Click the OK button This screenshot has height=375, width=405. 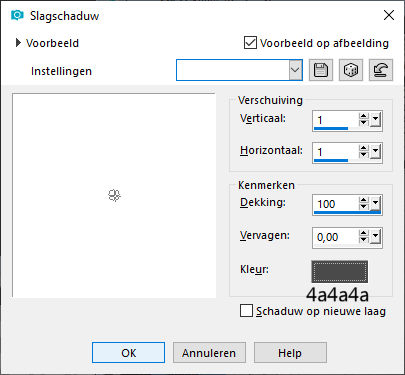tap(128, 353)
